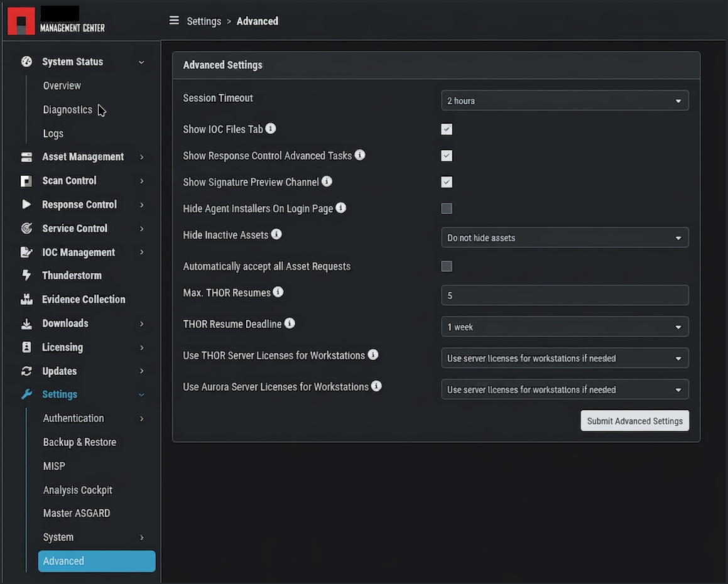Open the MISP settings page
This screenshot has height=584, width=728.
[x=54, y=466]
